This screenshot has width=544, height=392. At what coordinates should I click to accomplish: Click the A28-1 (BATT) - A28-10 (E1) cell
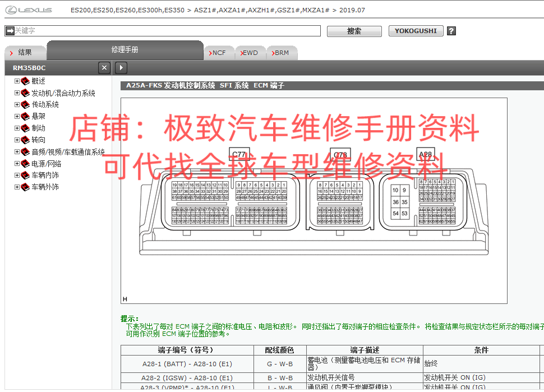coord(187,364)
